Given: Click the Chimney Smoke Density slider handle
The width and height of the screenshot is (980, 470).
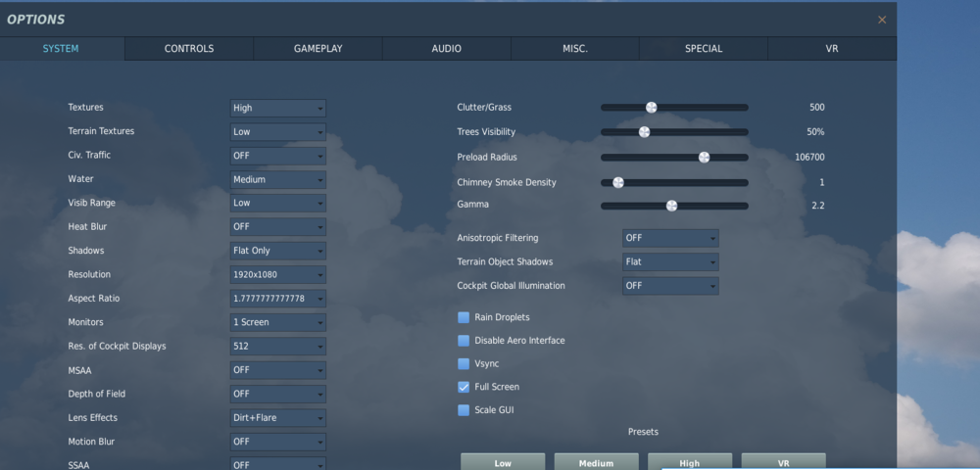Looking at the screenshot, I should pos(618,182).
